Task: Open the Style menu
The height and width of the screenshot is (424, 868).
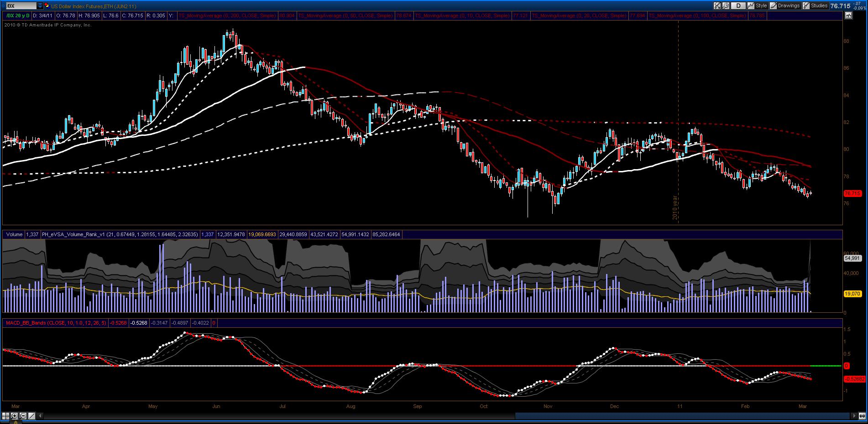Action: [x=758, y=6]
